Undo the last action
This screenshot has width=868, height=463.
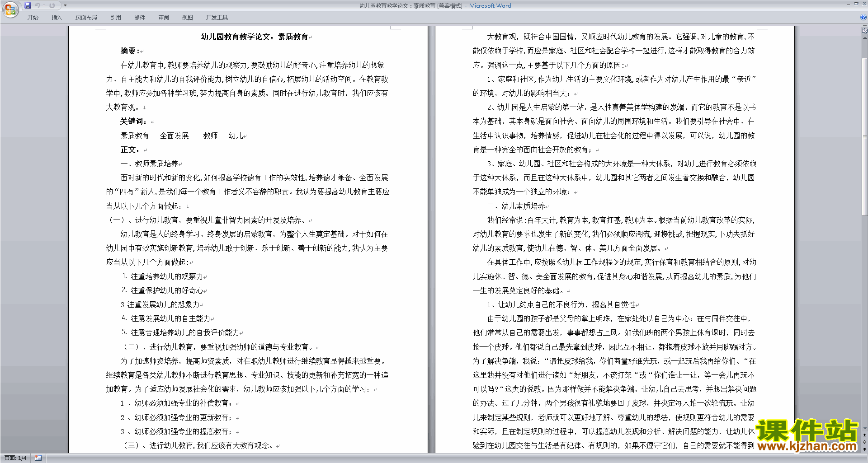(38, 5)
